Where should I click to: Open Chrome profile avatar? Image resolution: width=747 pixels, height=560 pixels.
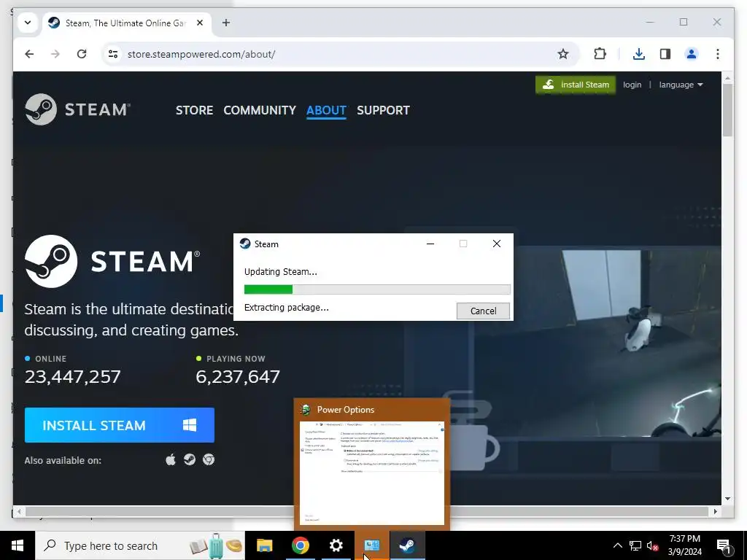click(692, 54)
